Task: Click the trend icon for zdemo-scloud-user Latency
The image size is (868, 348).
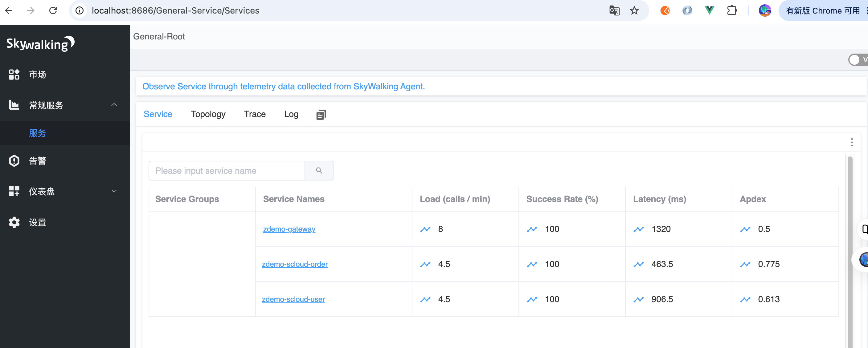Action: [639, 299]
